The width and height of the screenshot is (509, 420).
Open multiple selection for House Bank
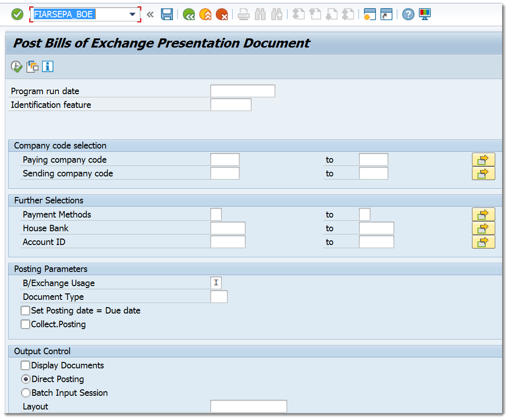click(x=483, y=228)
